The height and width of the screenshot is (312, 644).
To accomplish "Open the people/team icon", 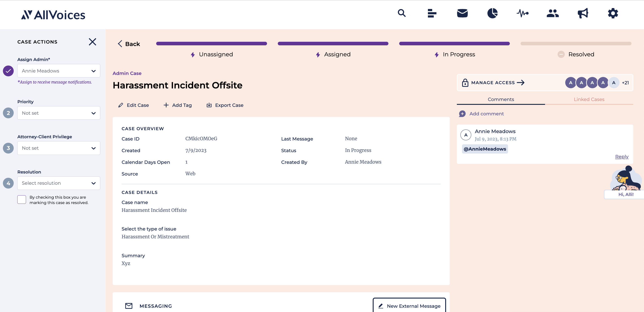I will [x=552, y=13].
